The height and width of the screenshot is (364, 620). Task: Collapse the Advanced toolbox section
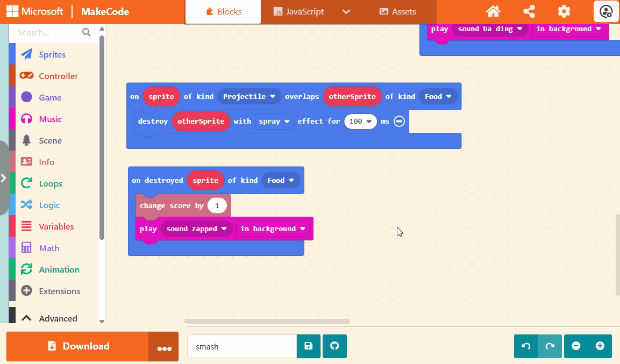pos(50,318)
